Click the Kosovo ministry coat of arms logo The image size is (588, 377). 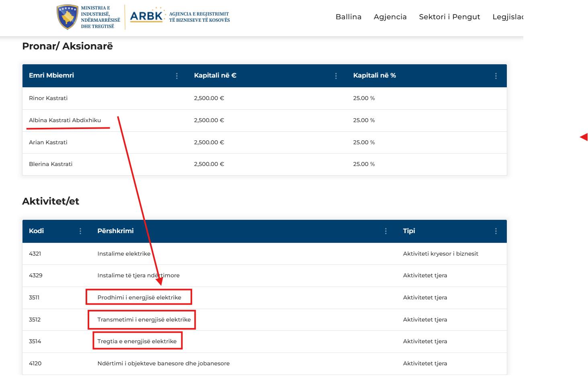point(67,17)
